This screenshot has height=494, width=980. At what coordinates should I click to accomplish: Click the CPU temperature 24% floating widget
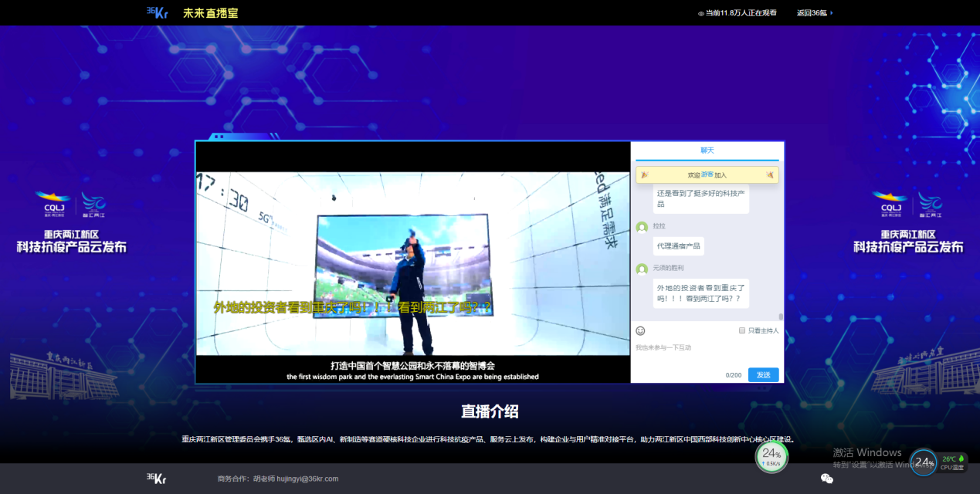[x=924, y=462]
